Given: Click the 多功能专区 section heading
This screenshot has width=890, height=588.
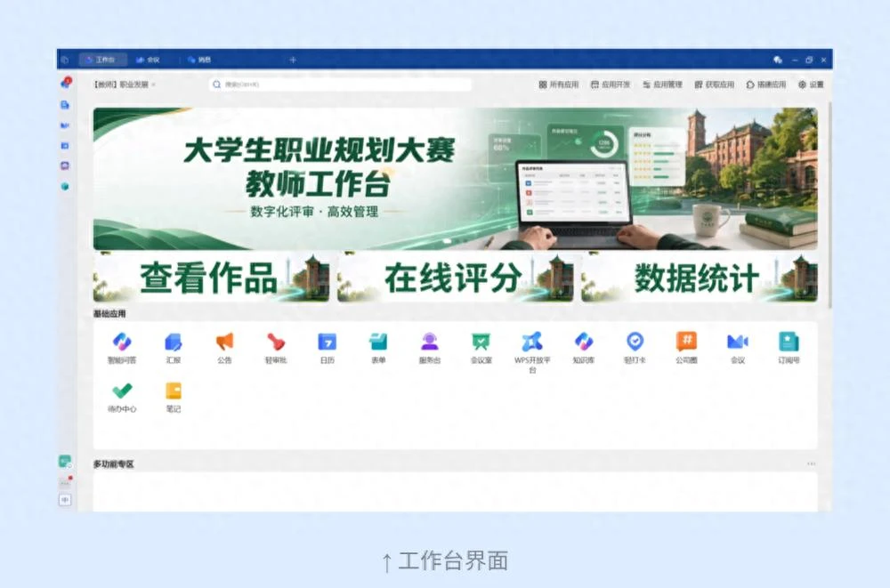Looking at the screenshot, I should (114, 464).
